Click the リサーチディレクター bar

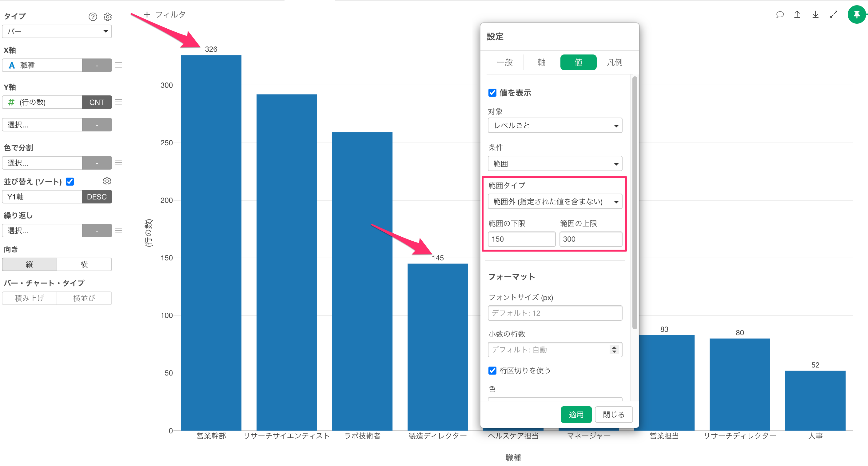tap(740, 384)
